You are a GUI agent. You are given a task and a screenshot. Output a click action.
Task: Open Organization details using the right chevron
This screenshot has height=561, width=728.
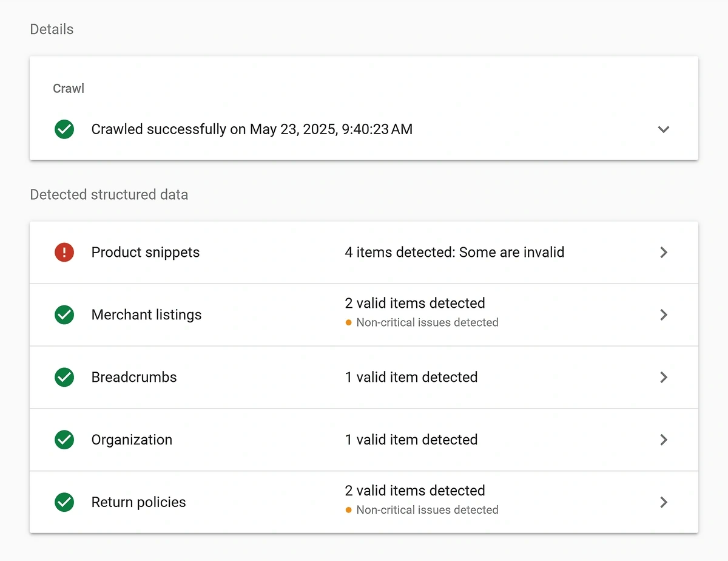click(664, 440)
